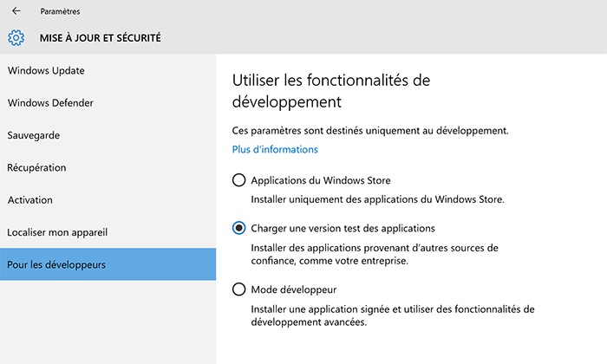Open the Activation page

coord(30,199)
